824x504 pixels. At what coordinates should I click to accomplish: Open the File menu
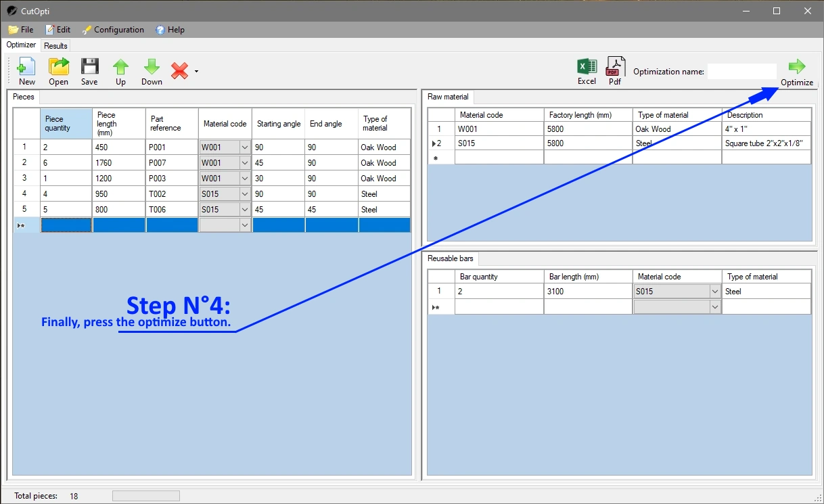pos(21,30)
